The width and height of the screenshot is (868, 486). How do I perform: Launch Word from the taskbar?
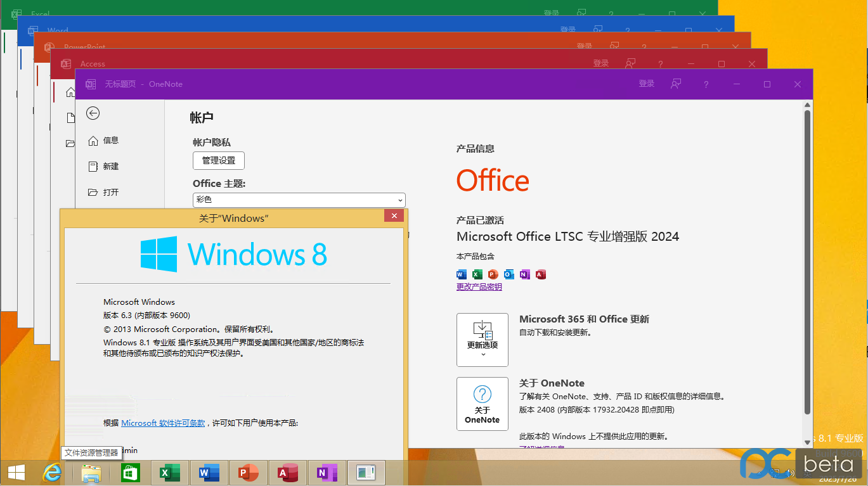209,473
